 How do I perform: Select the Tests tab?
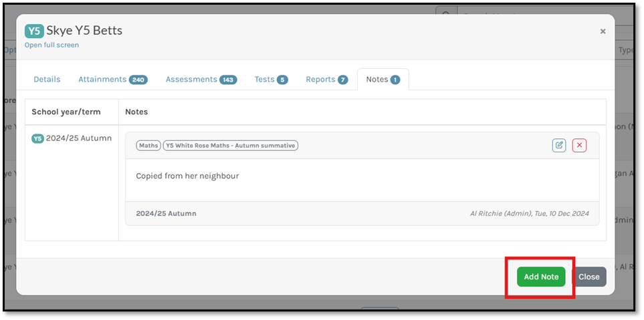[271, 79]
